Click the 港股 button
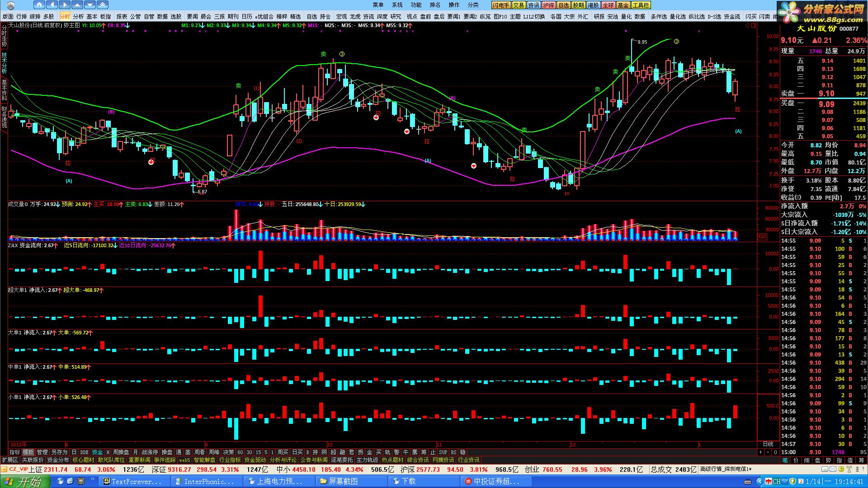The image size is (868, 488). (x=593, y=5)
